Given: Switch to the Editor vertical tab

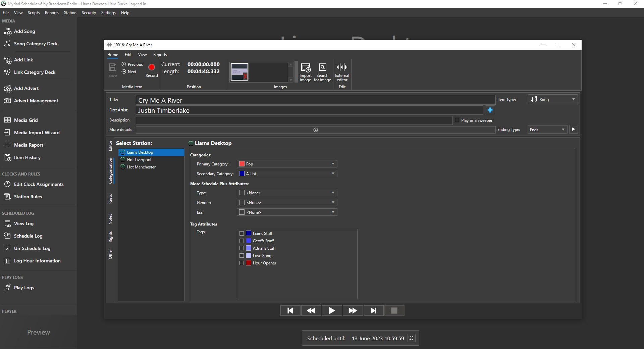Looking at the screenshot, I should point(110,146).
